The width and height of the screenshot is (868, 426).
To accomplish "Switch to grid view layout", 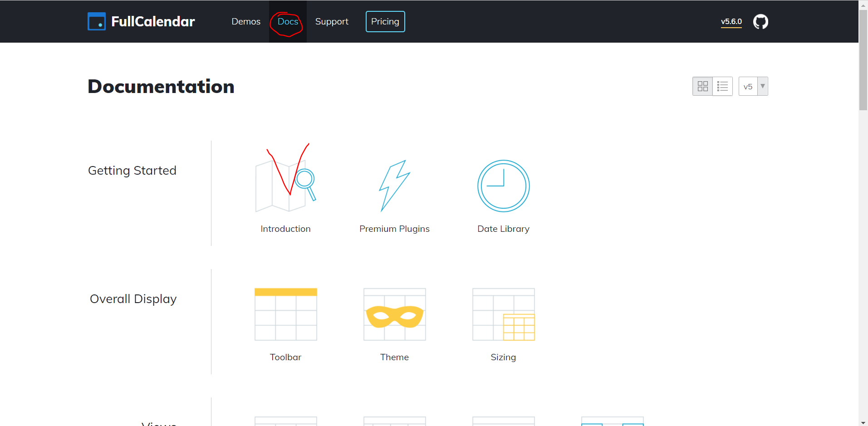I will tap(703, 86).
